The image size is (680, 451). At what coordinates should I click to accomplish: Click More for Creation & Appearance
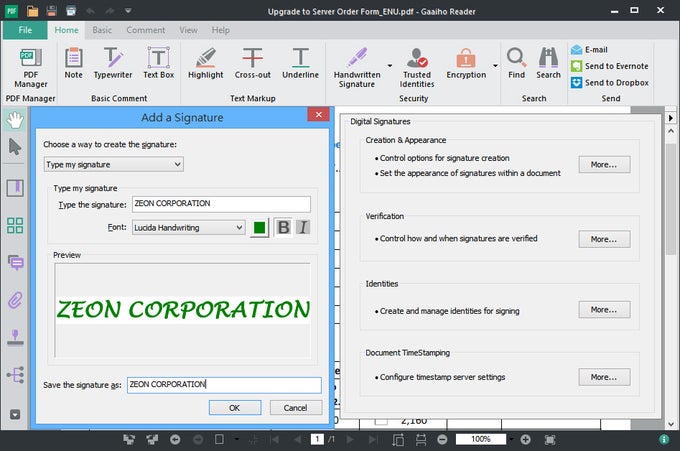click(x=604, y=164)
